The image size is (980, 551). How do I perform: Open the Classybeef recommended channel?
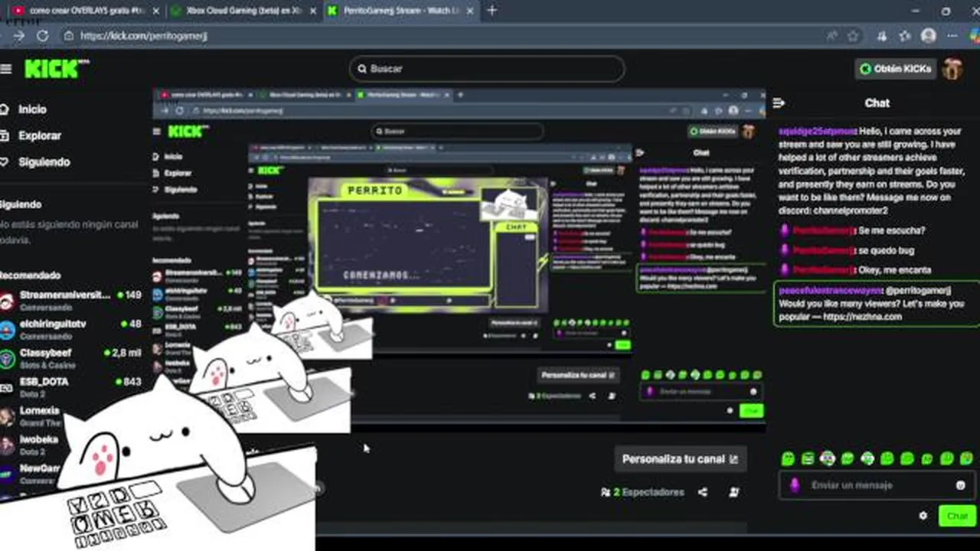pos(71,358)
